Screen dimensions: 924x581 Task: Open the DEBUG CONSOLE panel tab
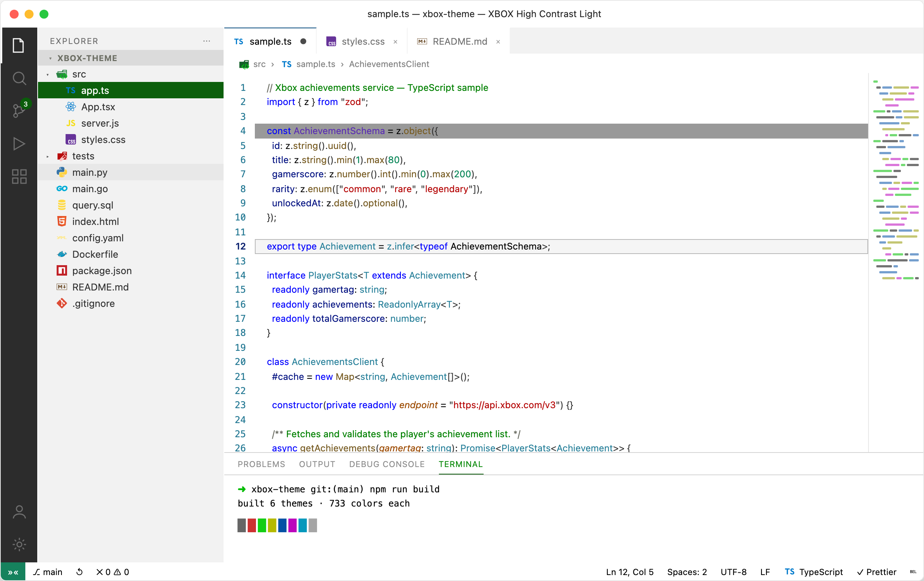click(387, 464)
